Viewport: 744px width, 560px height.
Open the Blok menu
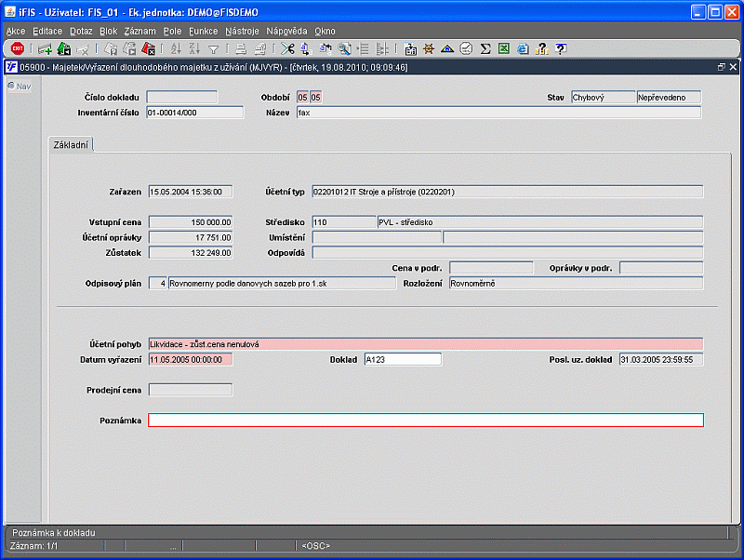pyautogui.click(x=108, y=31)
